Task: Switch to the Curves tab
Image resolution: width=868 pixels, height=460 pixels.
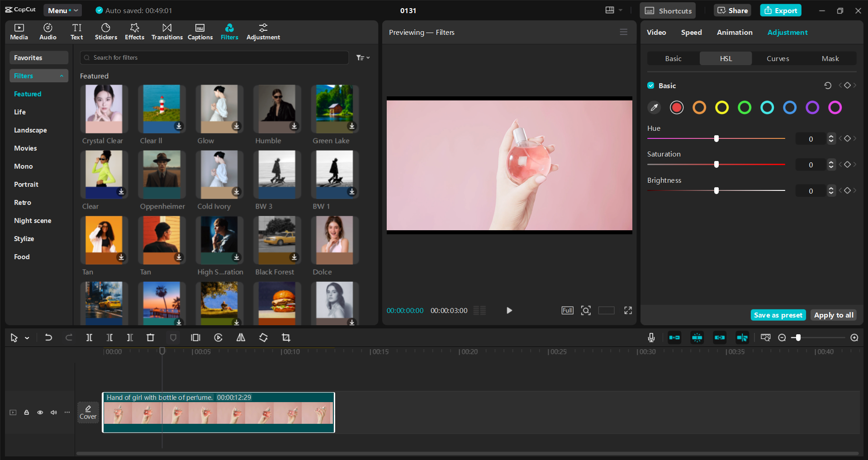Action: (x=778, y=59)
